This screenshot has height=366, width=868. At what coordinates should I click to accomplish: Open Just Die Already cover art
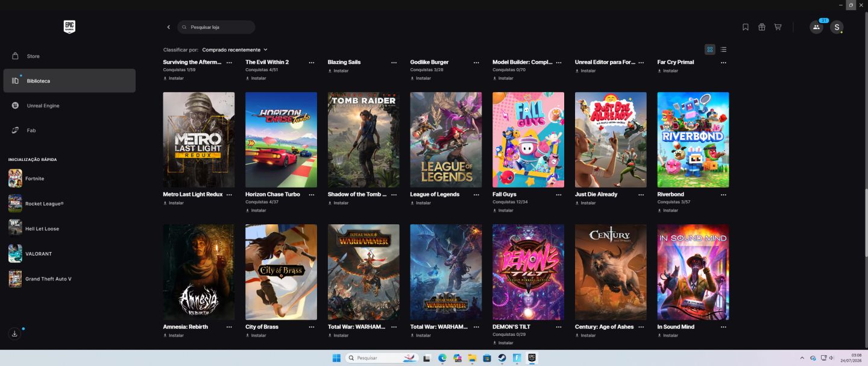pos(611,140)
